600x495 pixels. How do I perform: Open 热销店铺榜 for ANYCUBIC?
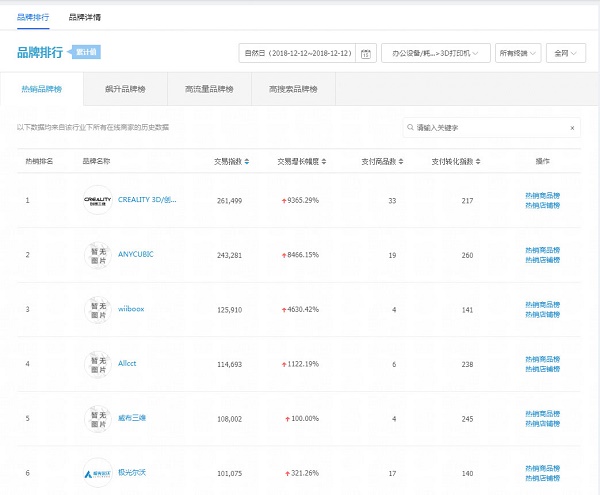[542, 260]
